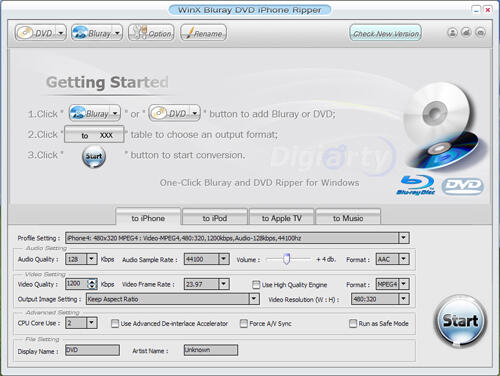
Task: Click the user icon at top right
Action: 452,33
